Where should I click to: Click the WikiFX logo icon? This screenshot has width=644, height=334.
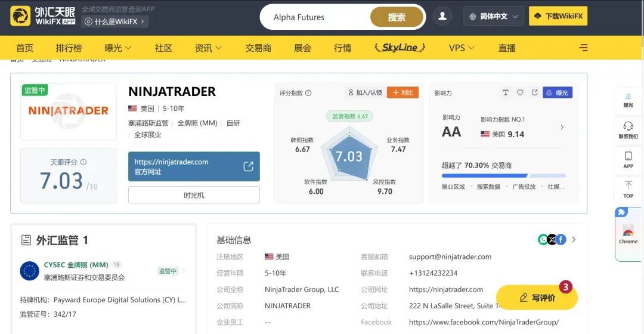coord(20,16)
